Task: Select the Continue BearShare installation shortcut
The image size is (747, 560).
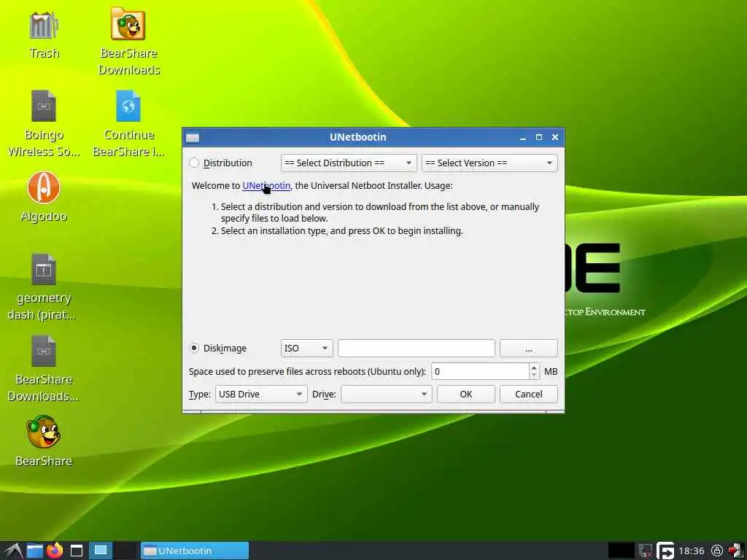Action: tap(128, 106)
